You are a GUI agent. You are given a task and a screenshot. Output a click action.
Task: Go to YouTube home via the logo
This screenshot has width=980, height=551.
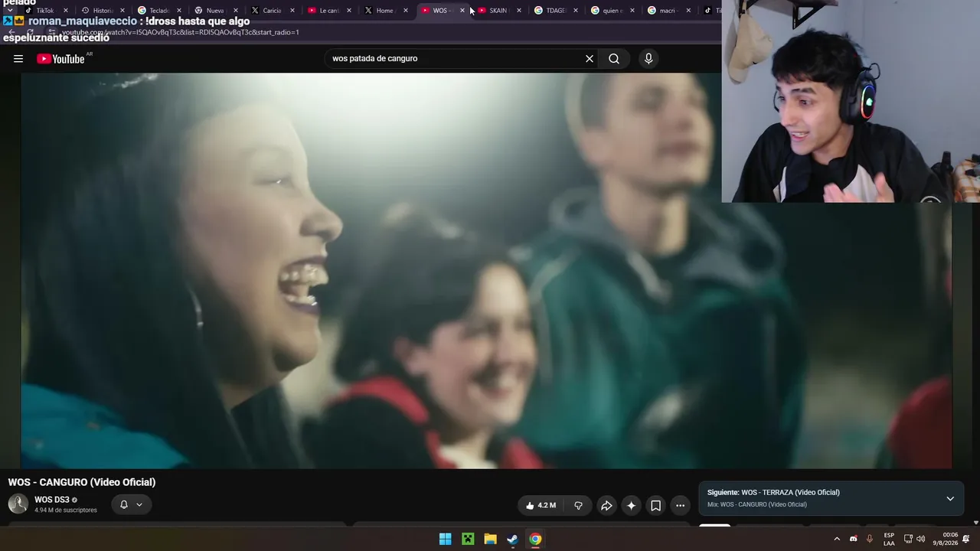(60, 59)
